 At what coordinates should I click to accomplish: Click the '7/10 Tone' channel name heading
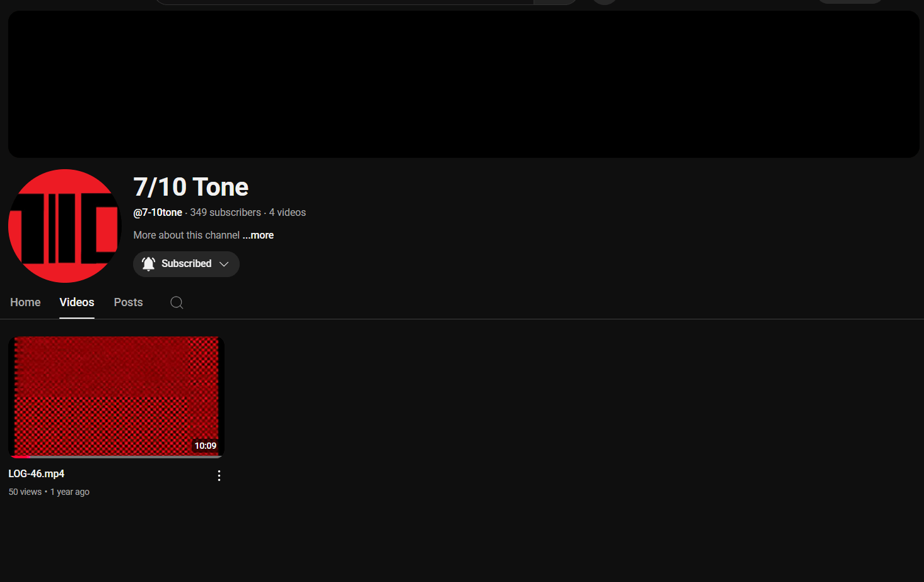coord(190,187)
